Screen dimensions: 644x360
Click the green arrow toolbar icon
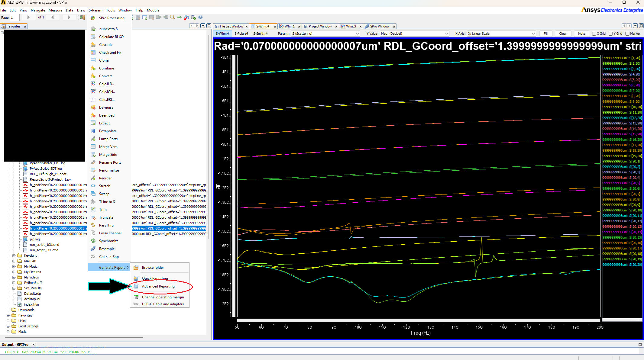[180, 18]
